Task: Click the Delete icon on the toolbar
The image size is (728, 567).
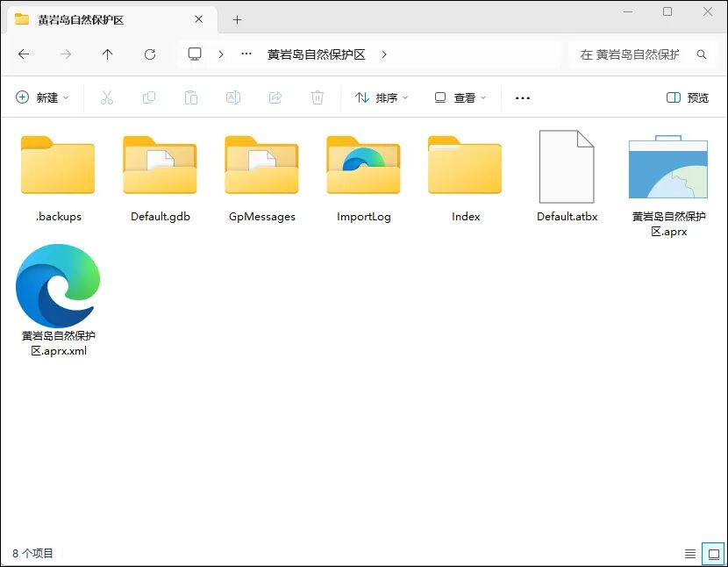Action: (318, 97)
